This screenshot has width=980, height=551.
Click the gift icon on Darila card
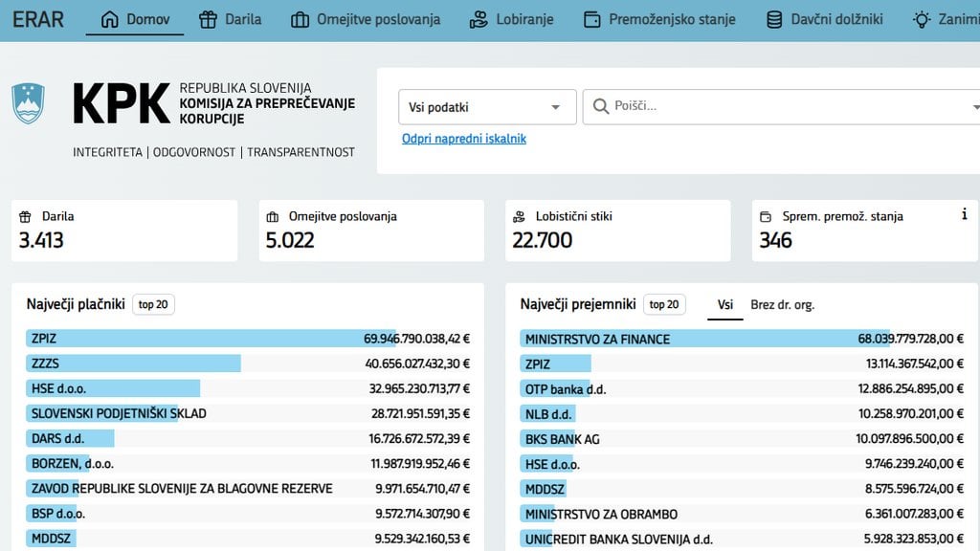(x=25, y=217)
